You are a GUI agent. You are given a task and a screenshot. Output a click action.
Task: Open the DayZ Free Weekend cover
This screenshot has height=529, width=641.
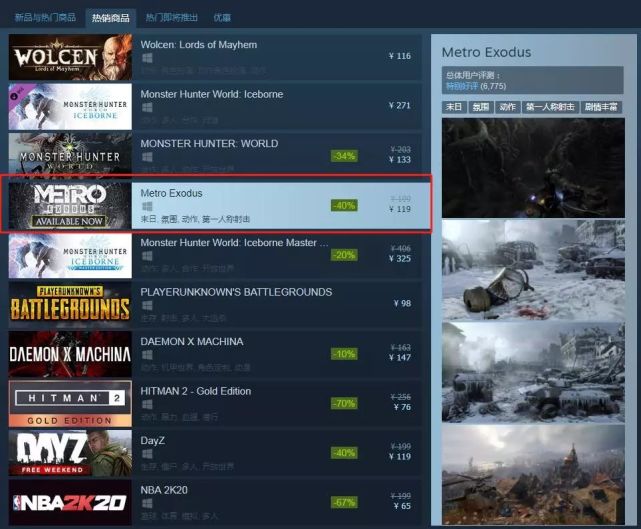click(70, 453)
